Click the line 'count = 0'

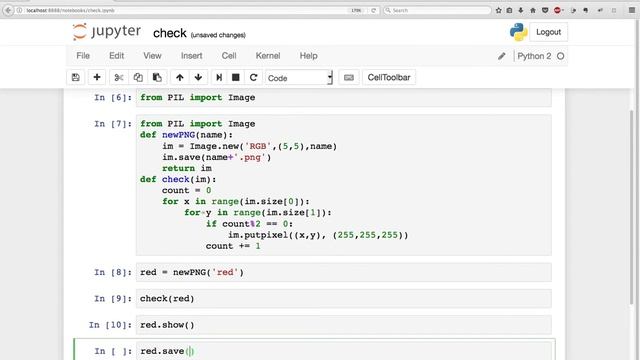click(x=187, y=191)
